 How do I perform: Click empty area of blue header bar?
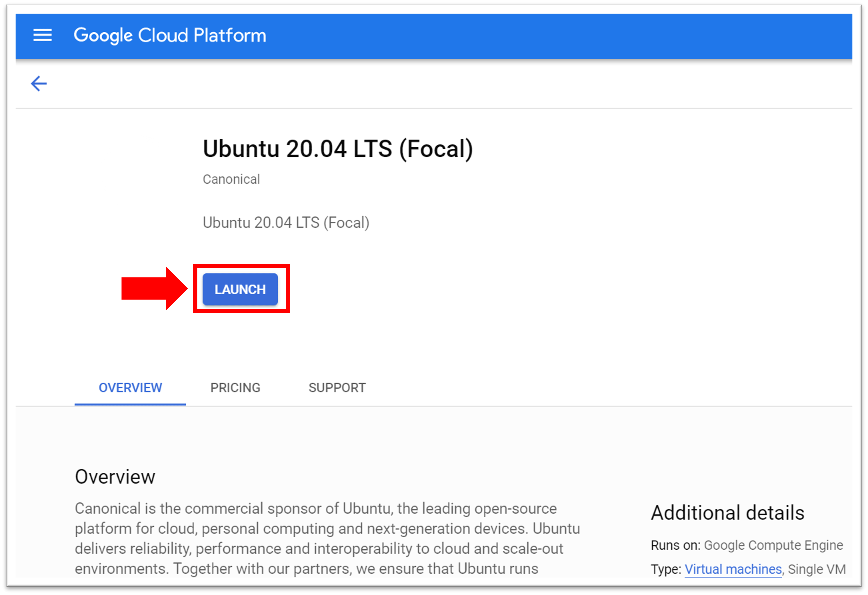click(560, 36)
